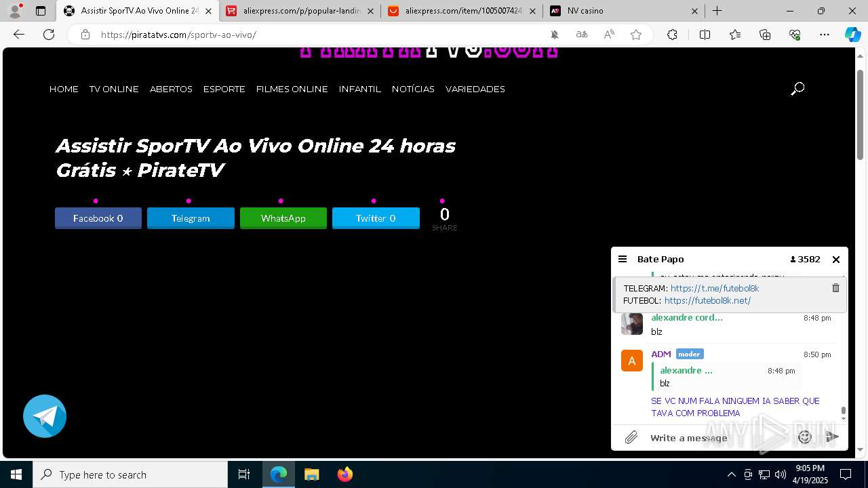Send the chat message with arrow icon
The image size is (868, 488).
[833, 437]
